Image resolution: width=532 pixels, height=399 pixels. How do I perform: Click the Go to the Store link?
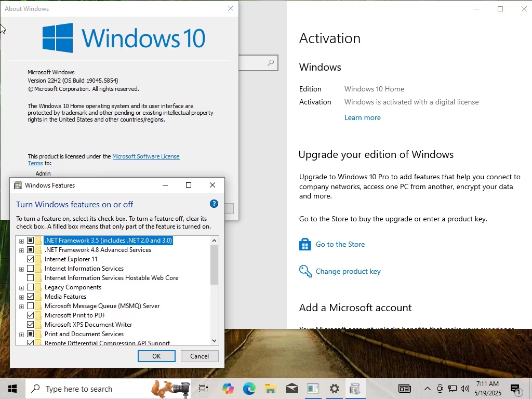coord(340,244)
